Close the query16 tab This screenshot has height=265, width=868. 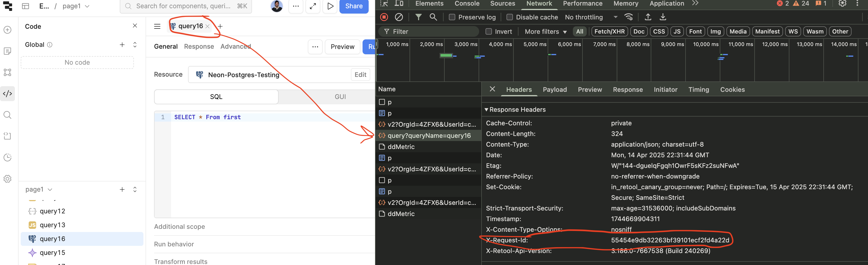207,26
